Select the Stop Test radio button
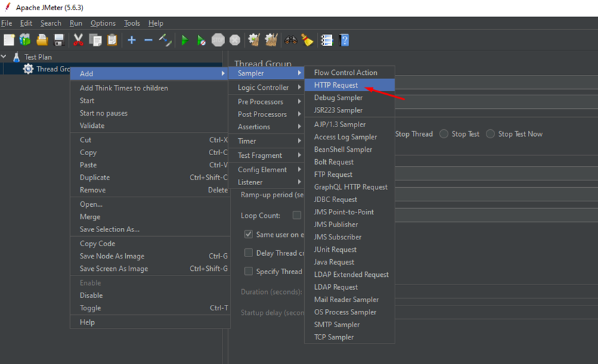Image resolution: width=598 pixels, height=364 pixels. coord(444,134)
